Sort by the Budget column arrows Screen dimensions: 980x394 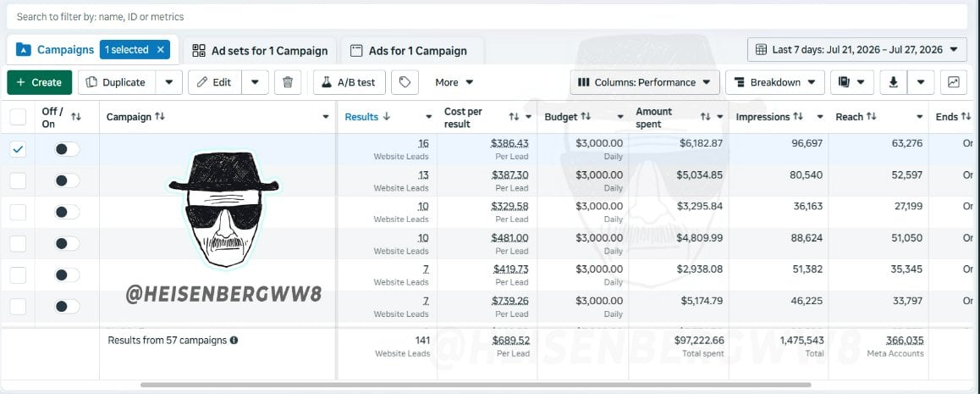click(x=586, y=117)
